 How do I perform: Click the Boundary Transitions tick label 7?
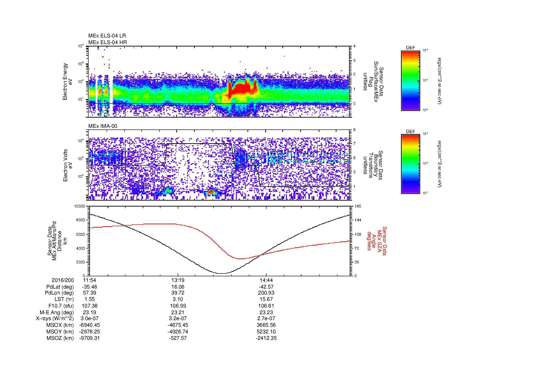(354, 143)
